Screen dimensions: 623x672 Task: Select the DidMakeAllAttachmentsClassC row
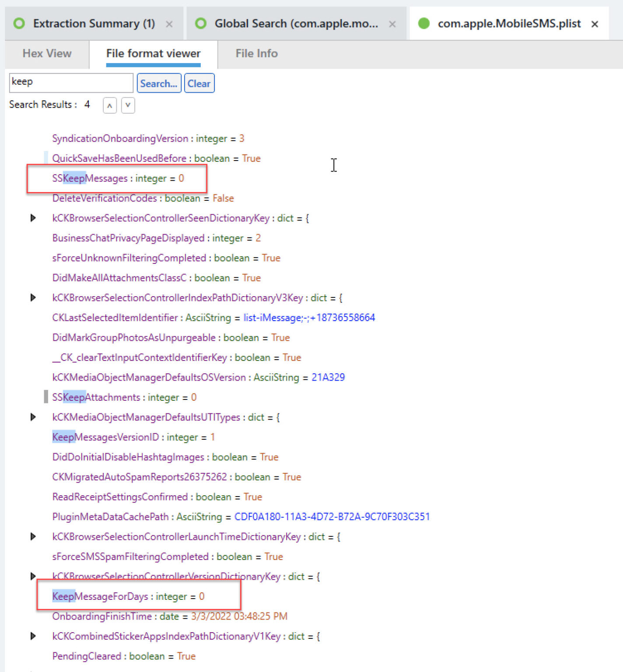point(157,278)
